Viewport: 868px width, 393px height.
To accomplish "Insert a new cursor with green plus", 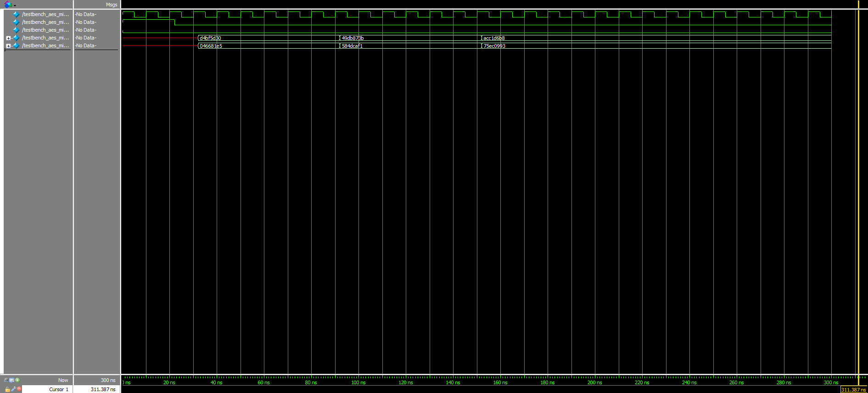I will pos(17,380).
